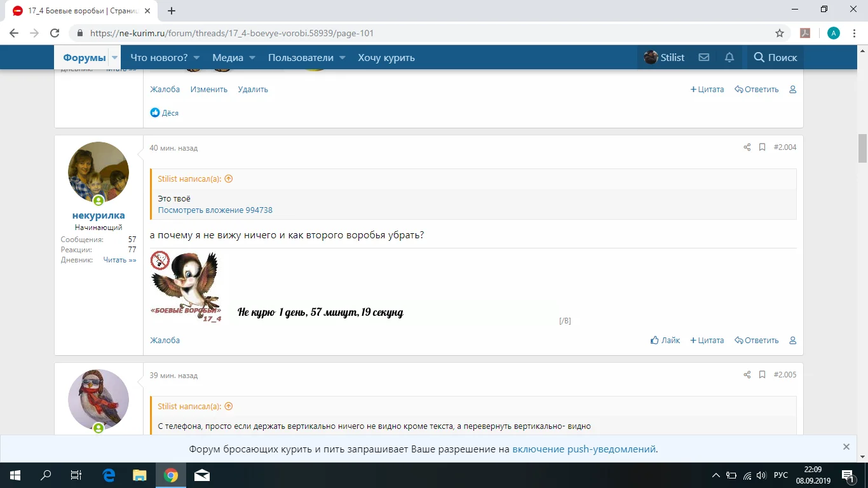Open Windows taskbar search

point(46,475)
